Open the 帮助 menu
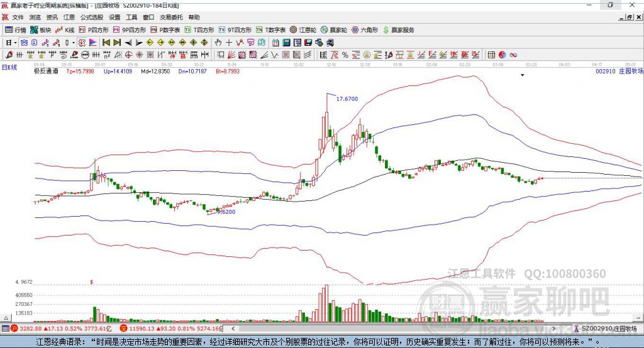This screenshot has height=348, width=644. coord(194,17)
